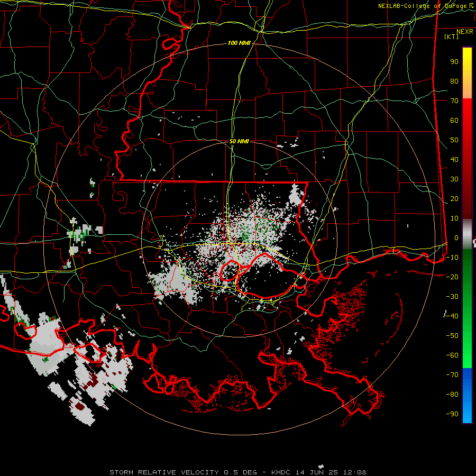
Task: Select the -50 knot scale label
Action: [452, 336]
